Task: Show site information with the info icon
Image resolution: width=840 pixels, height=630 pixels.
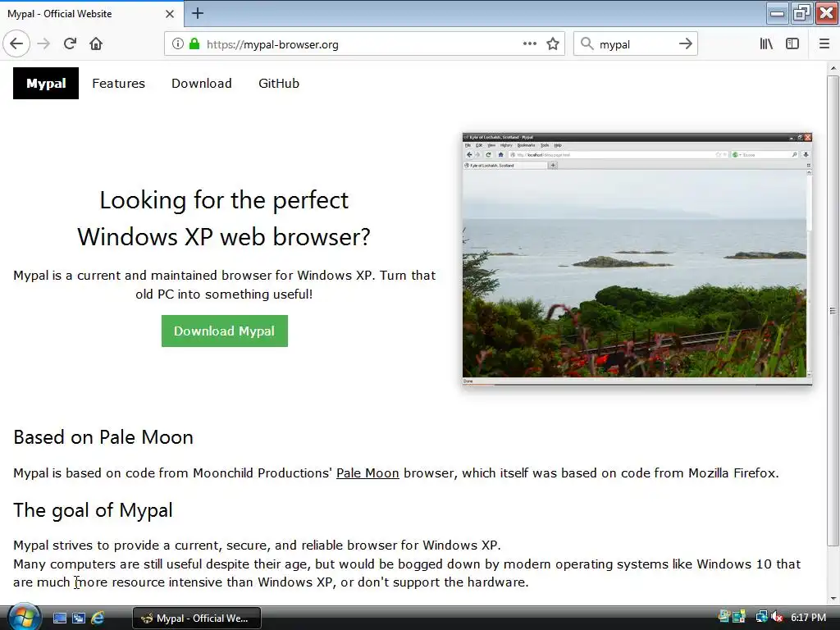Action: [x=178, y=44]
